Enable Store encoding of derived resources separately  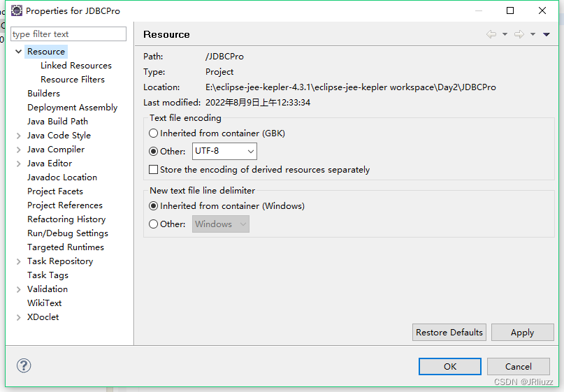coord(153,169)
